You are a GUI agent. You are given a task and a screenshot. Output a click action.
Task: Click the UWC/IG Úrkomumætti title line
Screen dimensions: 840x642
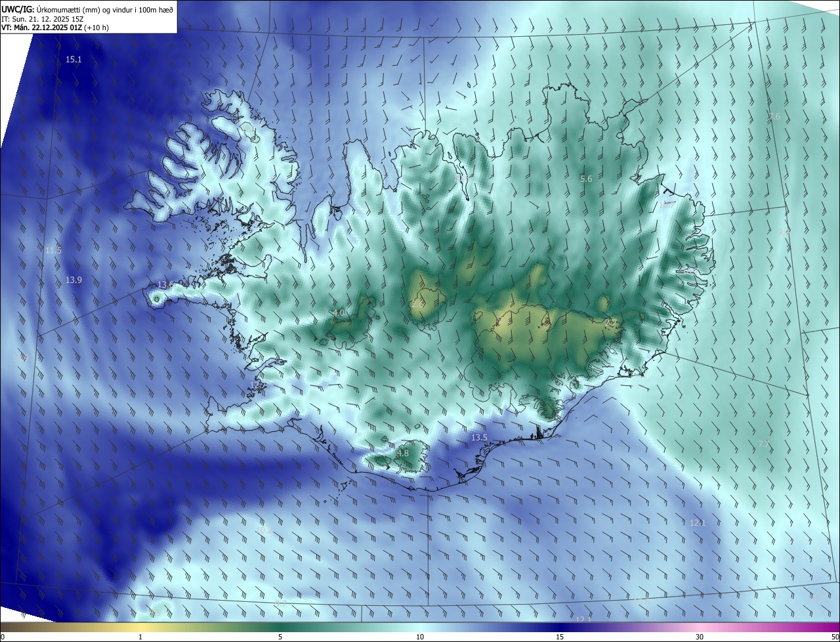click(87, 10)
